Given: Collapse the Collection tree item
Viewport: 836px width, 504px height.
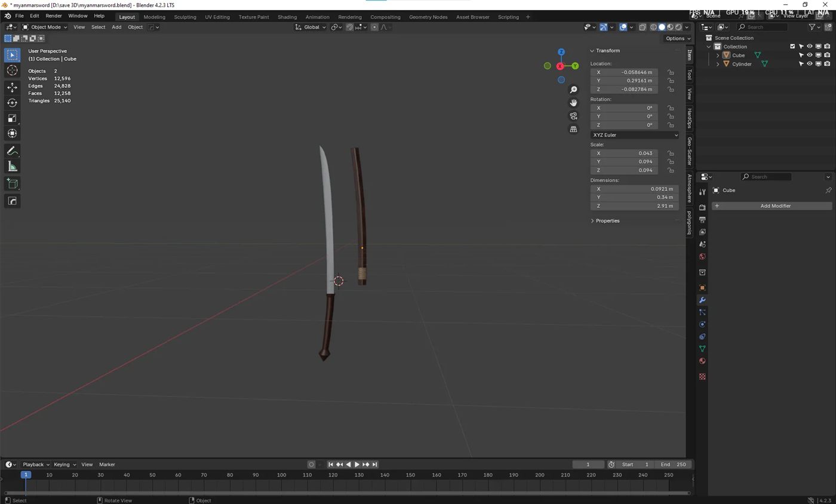Looking at the screenshot, I should click(709, 47).
